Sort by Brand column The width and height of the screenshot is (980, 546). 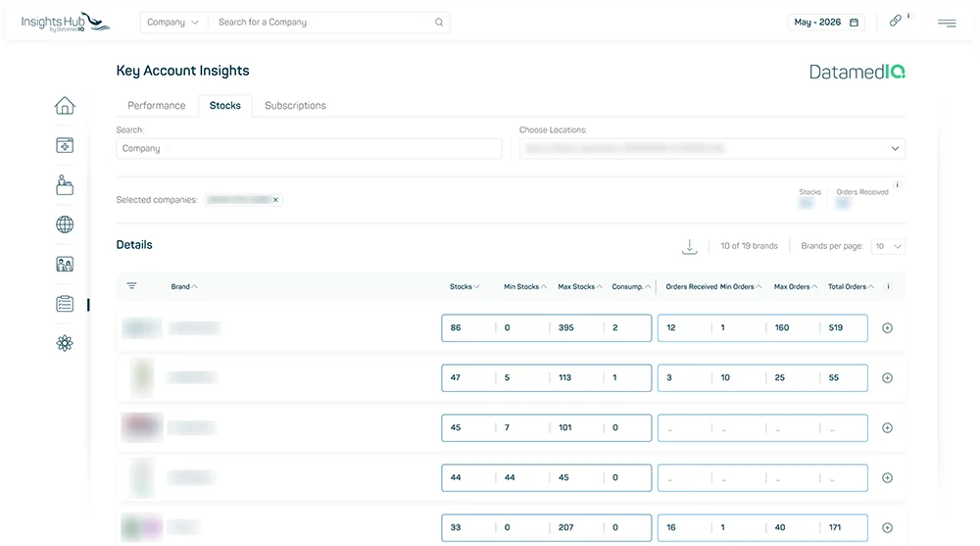[x=184, y=286]
